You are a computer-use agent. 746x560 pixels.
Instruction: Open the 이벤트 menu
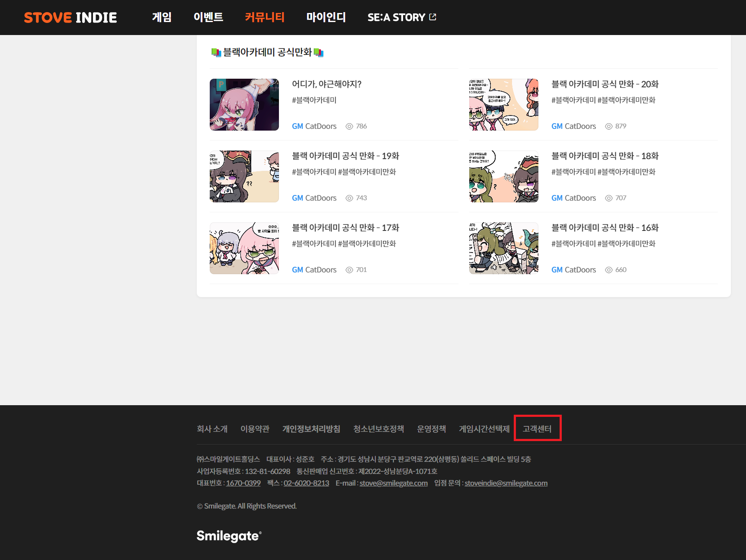tap(208, 17)
